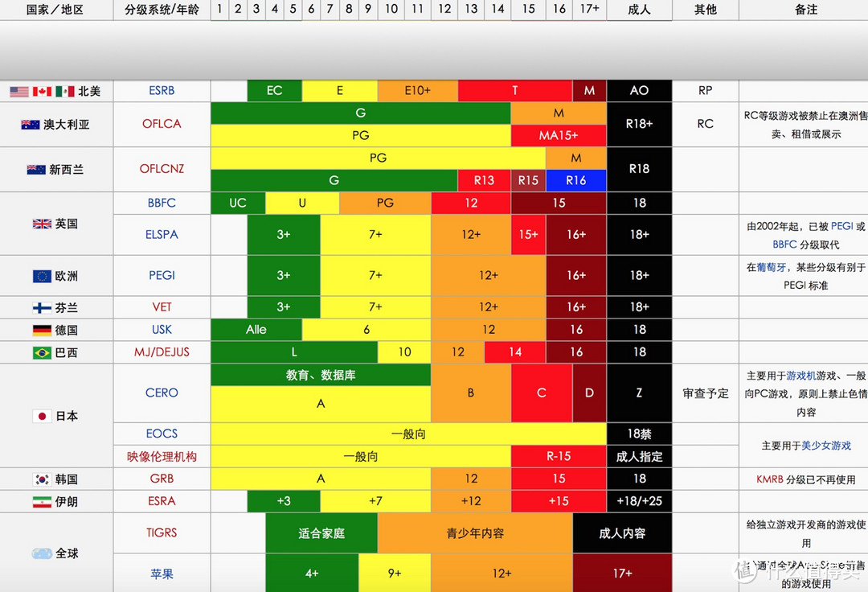Click the Canada flag icon

pos(42,92)
